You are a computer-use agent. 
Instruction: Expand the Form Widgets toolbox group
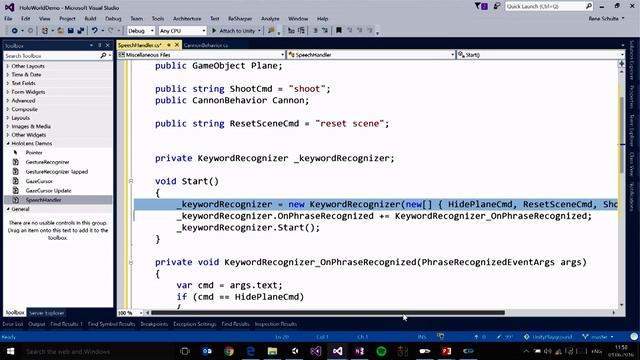8,92
